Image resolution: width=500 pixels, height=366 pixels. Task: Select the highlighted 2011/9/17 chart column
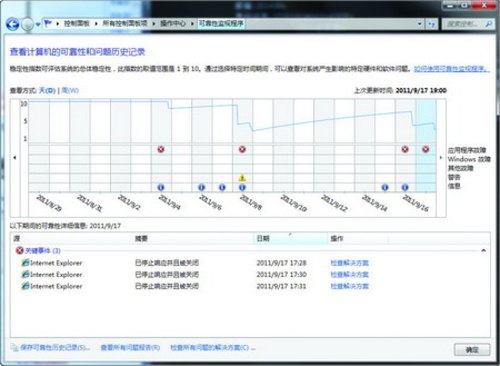(426, 146)
